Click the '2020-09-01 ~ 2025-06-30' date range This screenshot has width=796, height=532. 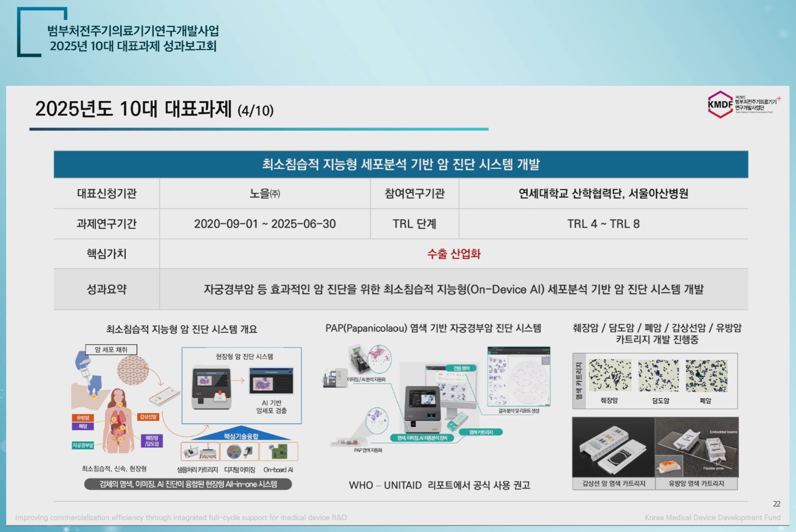[265, 224]
